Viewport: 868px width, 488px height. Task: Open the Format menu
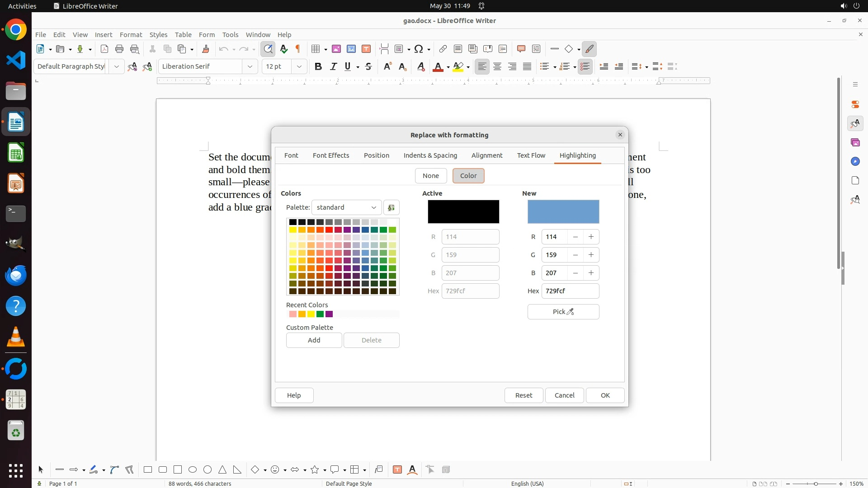(x=131, y=34)
